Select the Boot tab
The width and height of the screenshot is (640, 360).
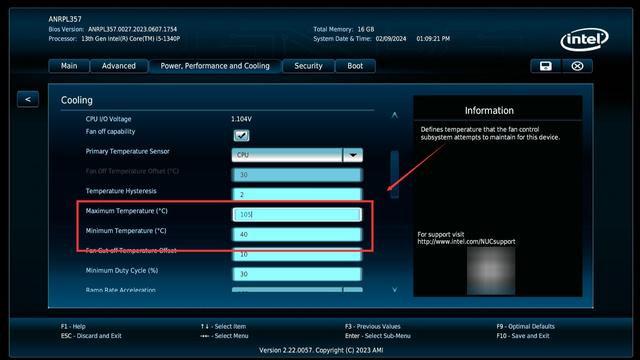(x=355, y=66)
